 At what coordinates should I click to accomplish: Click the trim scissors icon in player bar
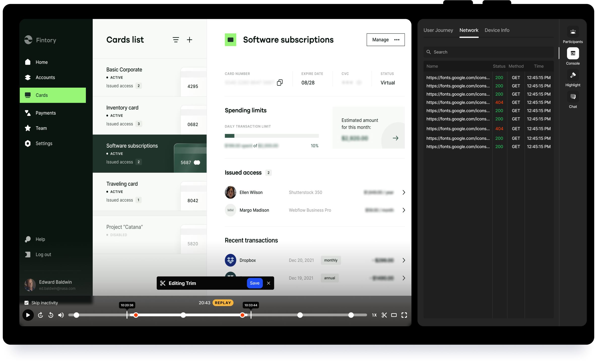click(384, 315)
